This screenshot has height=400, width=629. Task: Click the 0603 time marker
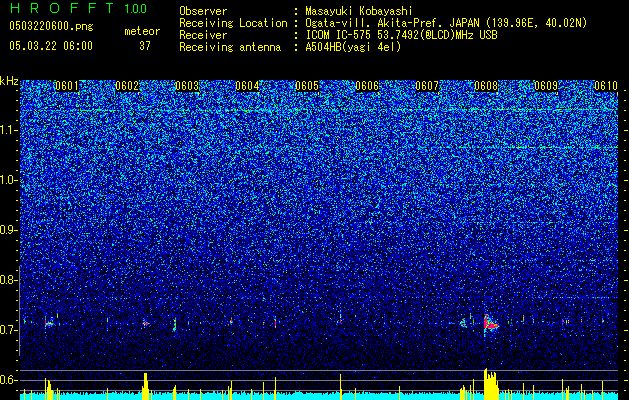[187, 86]
